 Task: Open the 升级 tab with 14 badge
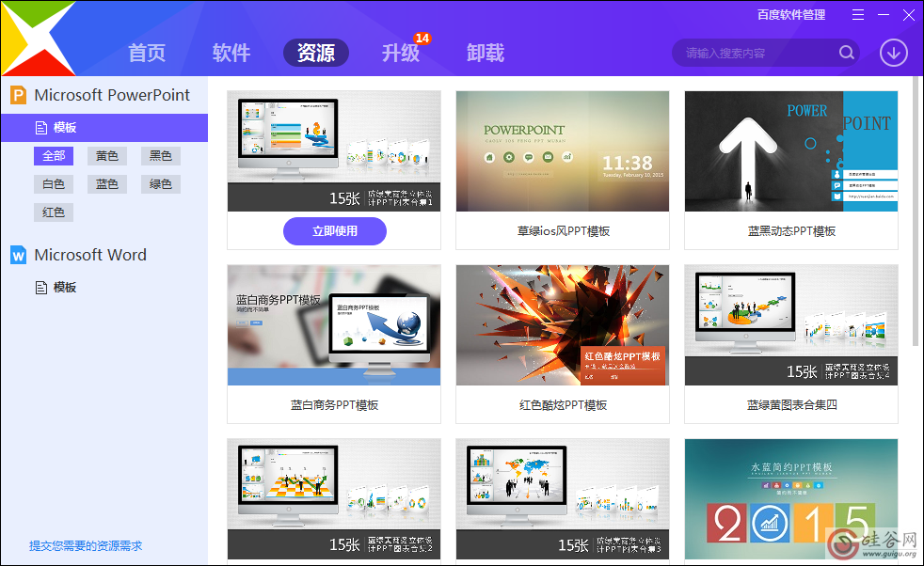pos(401,53)
